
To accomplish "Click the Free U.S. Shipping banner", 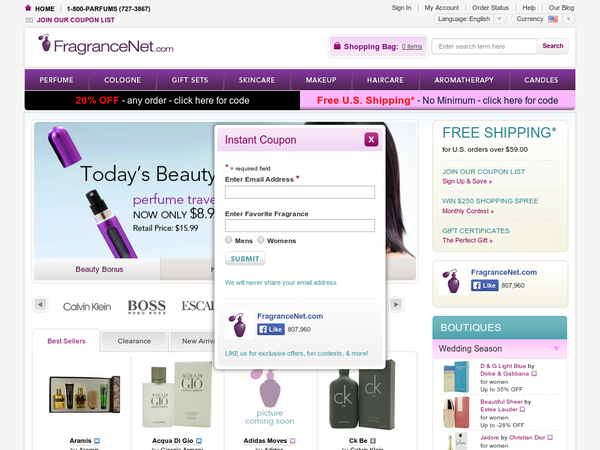I will [x=437, y=100].
